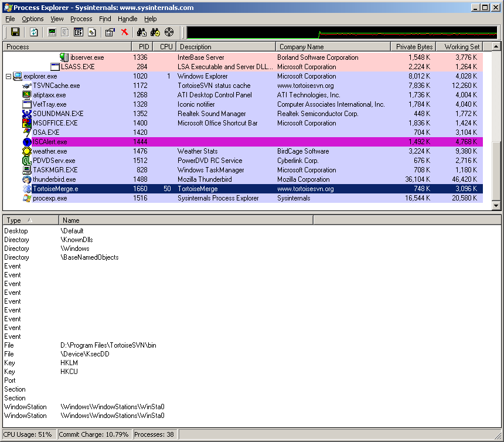
Task: Click the Processes: 38 status entry
Action: pos(154,434)
